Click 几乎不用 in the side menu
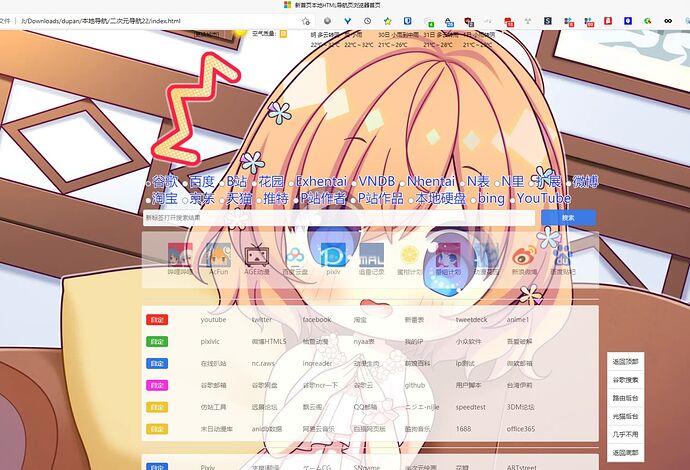Screen dimensions: 690x470 tap(625, 434)
